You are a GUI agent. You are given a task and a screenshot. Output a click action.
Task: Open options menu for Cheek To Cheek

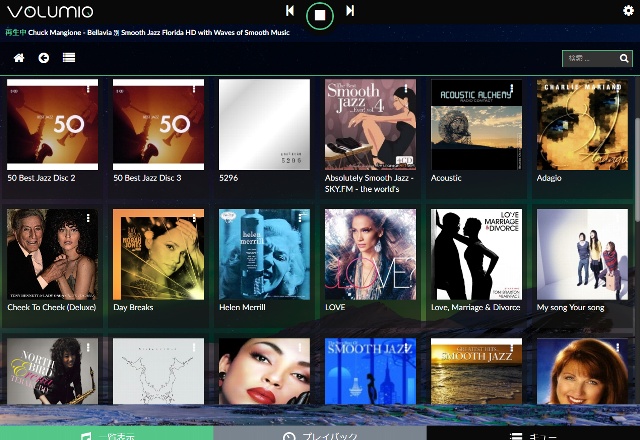(88, 218)
